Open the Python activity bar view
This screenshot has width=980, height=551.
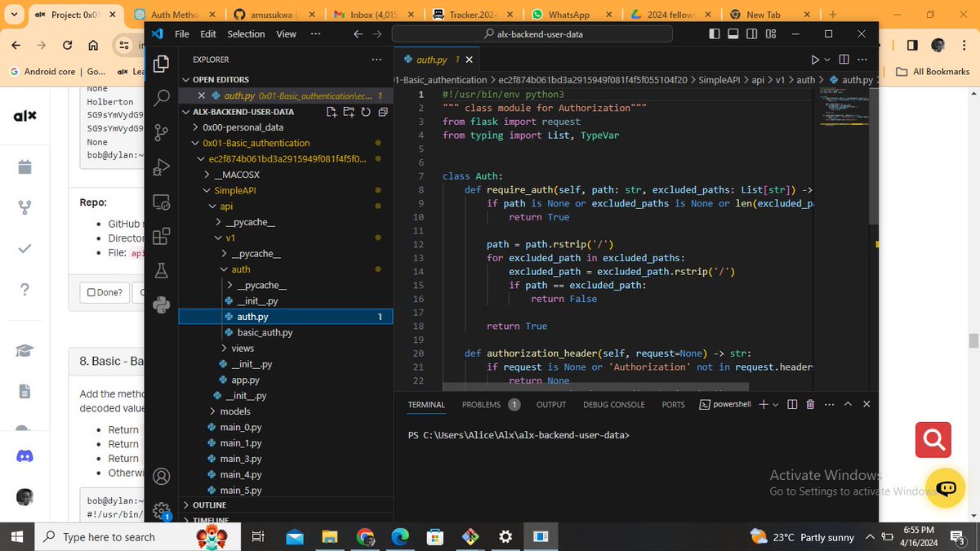162,304
